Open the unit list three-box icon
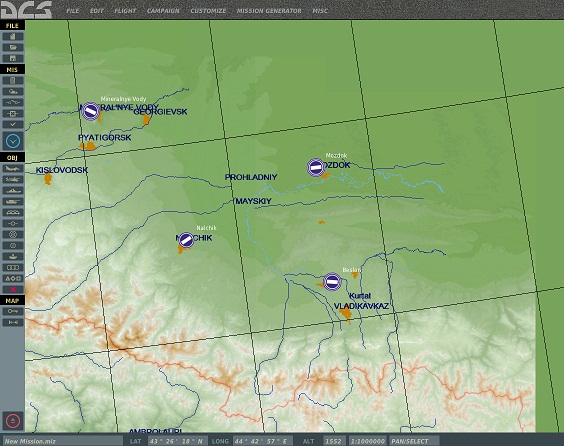This screenshot has width=564, height=446. click(x=13, y=268)
